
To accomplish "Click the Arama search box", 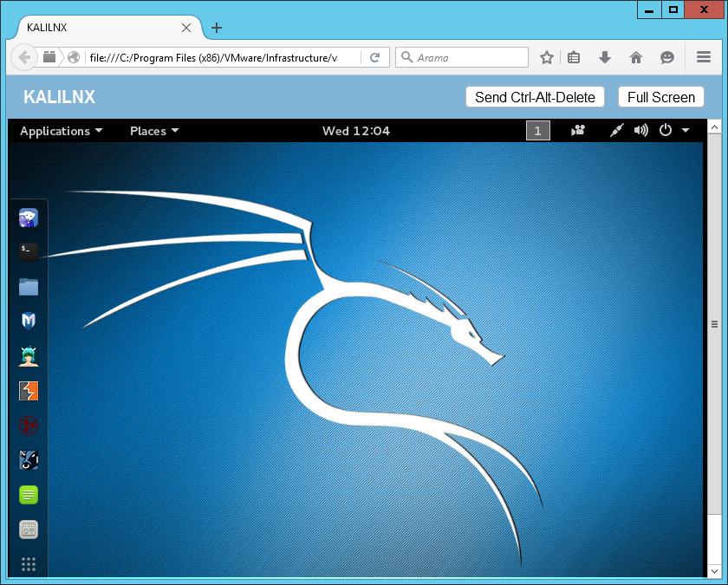I will point(462,57).
